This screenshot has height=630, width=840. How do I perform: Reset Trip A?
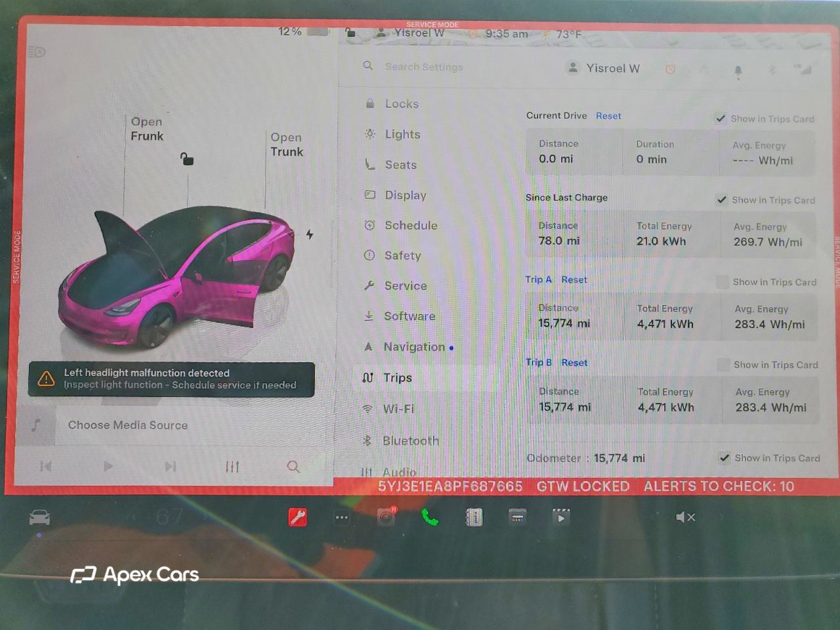(574, 280)
